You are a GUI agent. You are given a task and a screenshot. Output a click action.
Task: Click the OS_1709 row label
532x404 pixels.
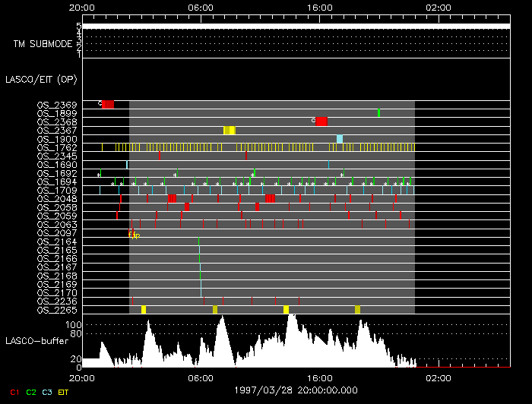tap(57, 191)
